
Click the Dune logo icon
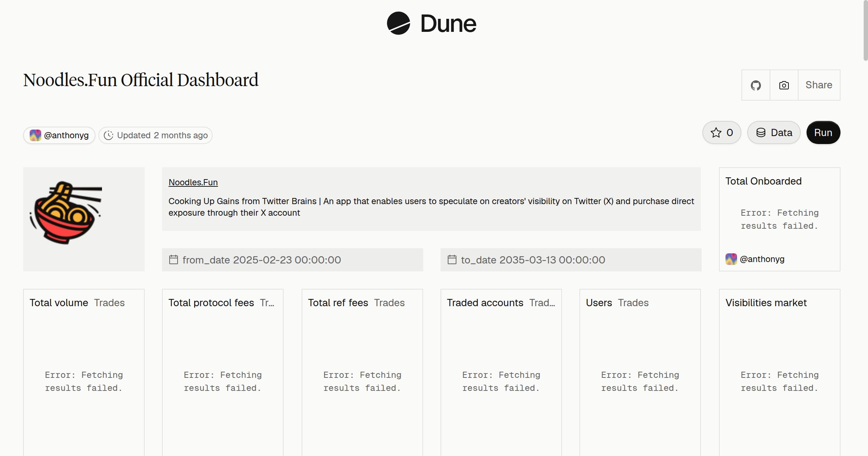398,23
